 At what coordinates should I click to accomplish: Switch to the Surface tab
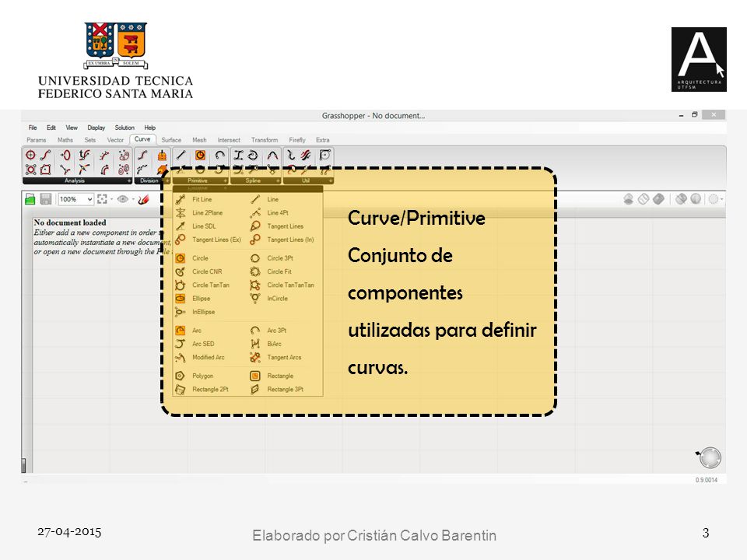coord(171,140)
